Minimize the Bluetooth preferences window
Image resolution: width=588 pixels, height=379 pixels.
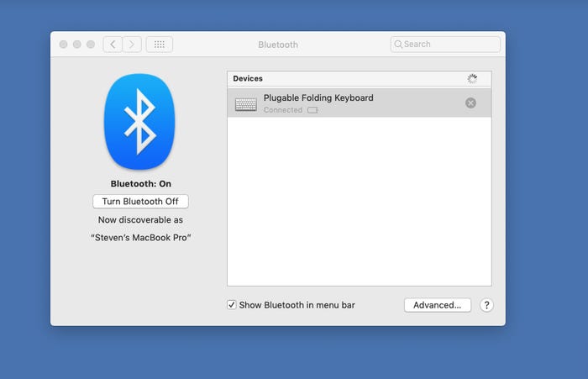click(77, 45)
